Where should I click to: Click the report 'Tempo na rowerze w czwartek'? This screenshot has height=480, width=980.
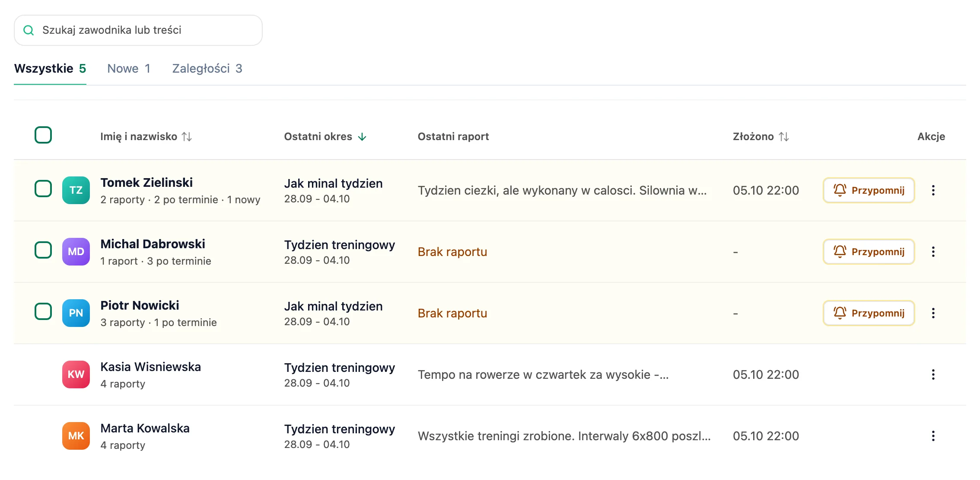pos(543,374)
